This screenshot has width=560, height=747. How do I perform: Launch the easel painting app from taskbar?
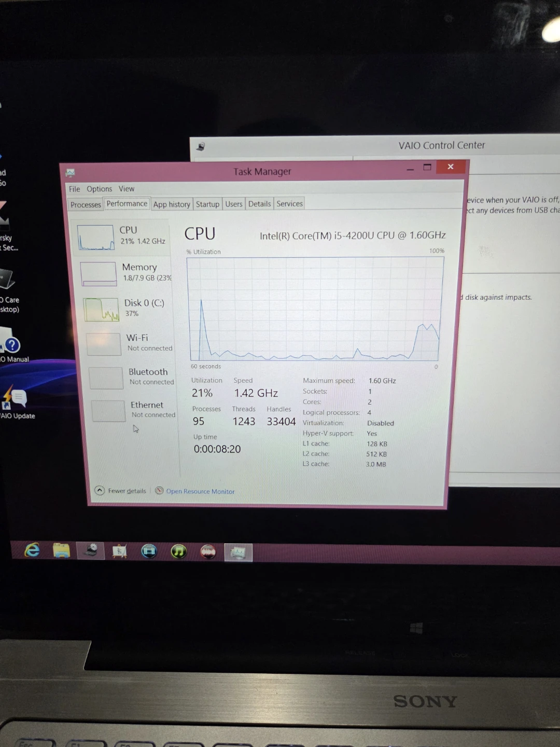click(120, 551)
